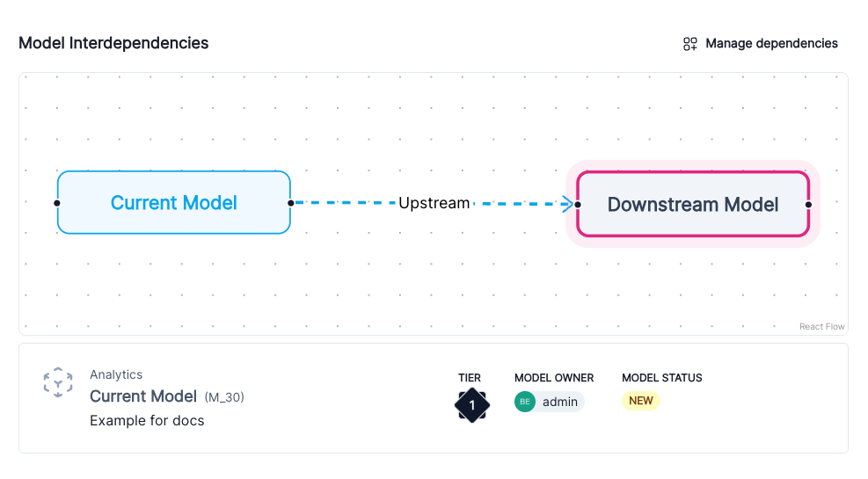
Task: Click the Analytics category label
Action: [x=116, y=374]
